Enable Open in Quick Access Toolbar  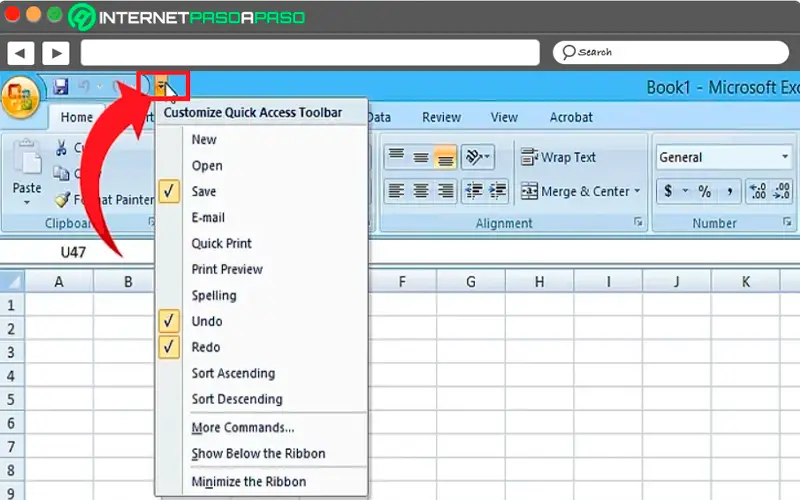click(207, 165)
